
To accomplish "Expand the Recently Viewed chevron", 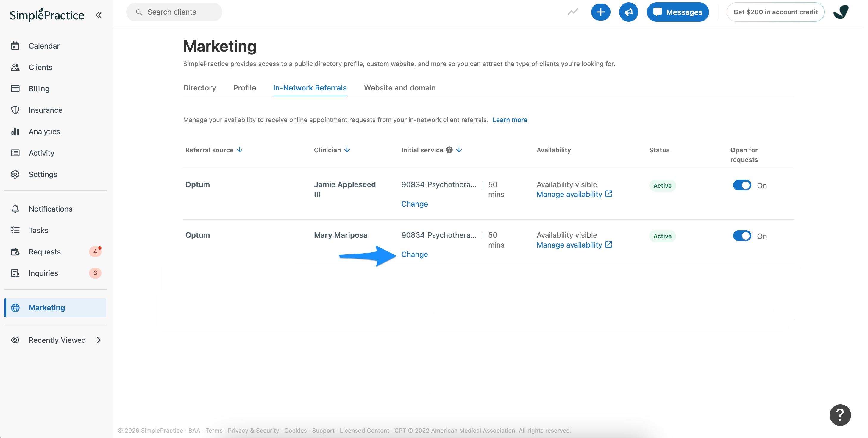I will pyautogui.click(x=99, y=340).
